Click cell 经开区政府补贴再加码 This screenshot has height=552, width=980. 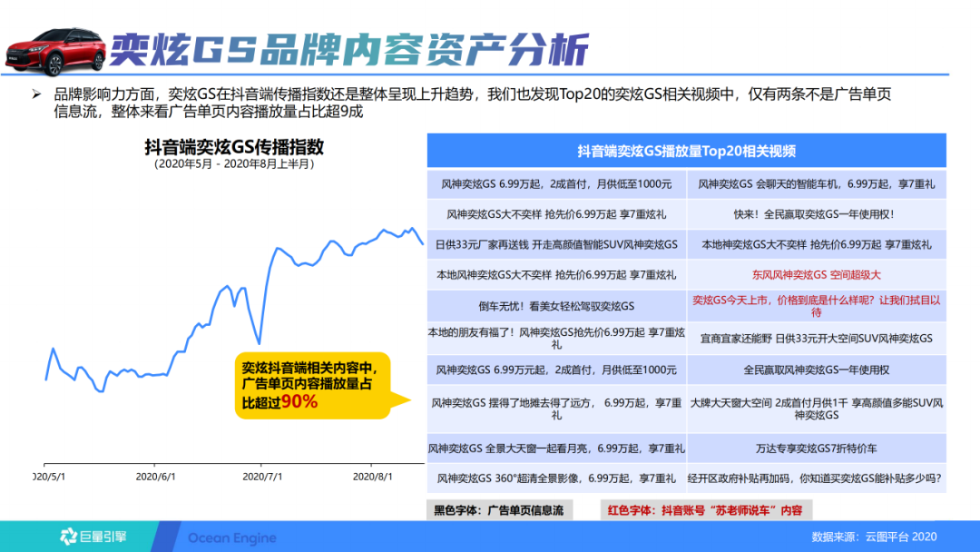point(817,478)
